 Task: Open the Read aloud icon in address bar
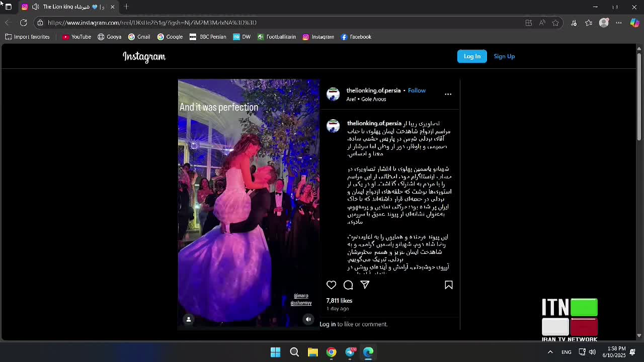[542, 23]
